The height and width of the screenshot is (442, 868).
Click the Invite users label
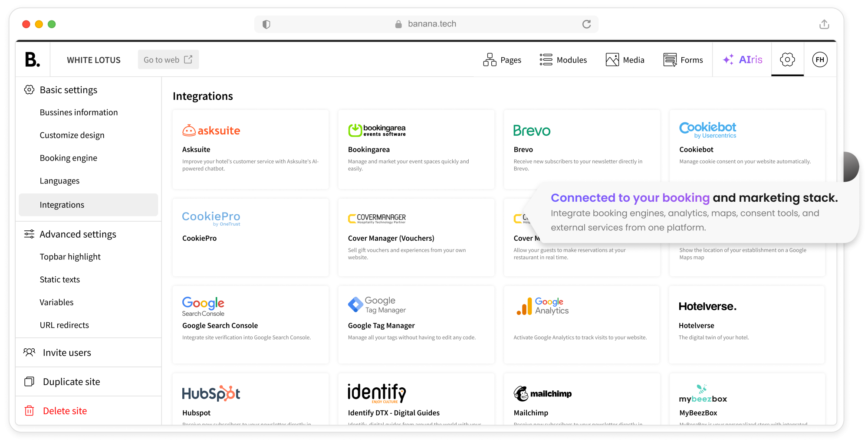click(67, 353)
